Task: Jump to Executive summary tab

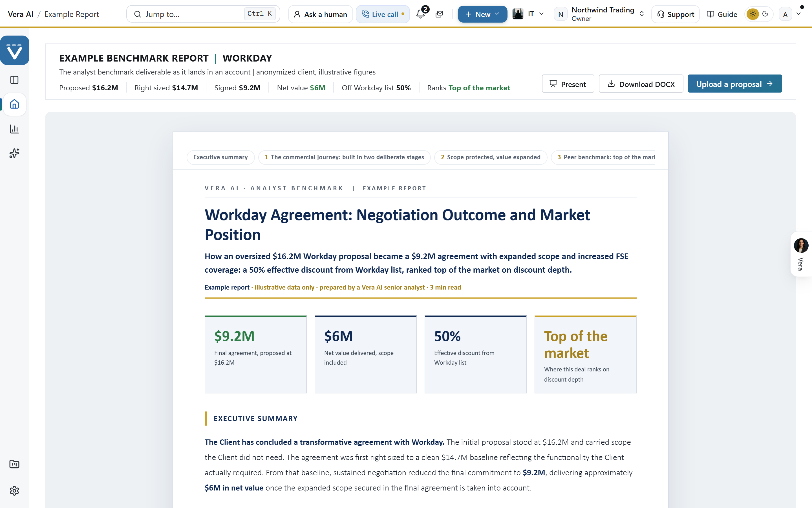Action: pos(220,157)
